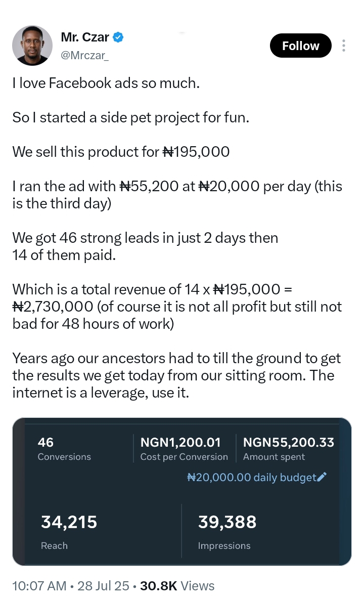Click the 10:07 AM timestamp

pyautogui.click(x=39, y=586)
